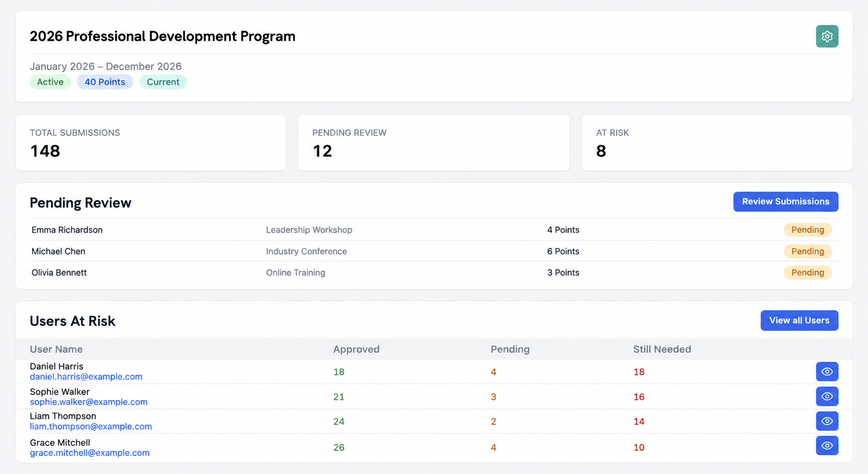Viewport: 868px width, 474px height.
Task: Click Liam Thompson's approved value 24
Action: (x=339, y=422)
